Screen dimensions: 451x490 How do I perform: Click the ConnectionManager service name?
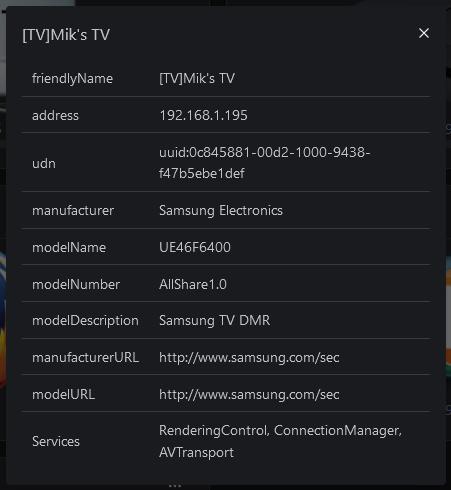tap(338, 431)
